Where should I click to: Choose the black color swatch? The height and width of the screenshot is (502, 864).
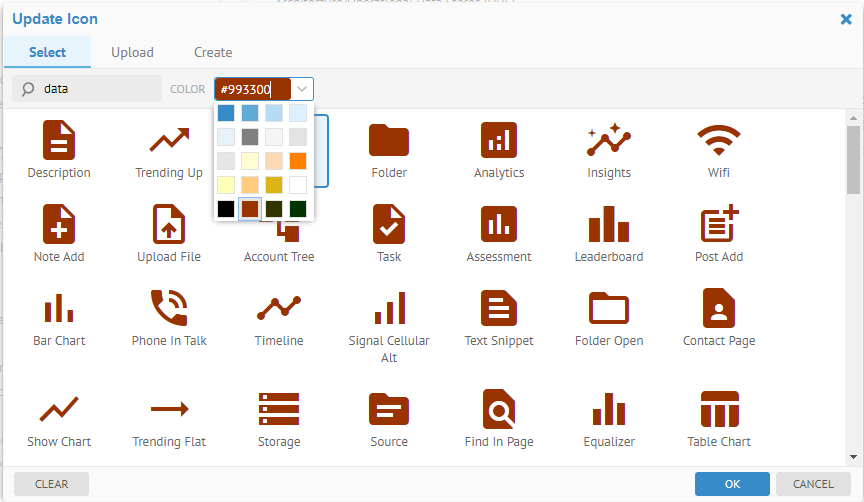click(x=226, y=209)
